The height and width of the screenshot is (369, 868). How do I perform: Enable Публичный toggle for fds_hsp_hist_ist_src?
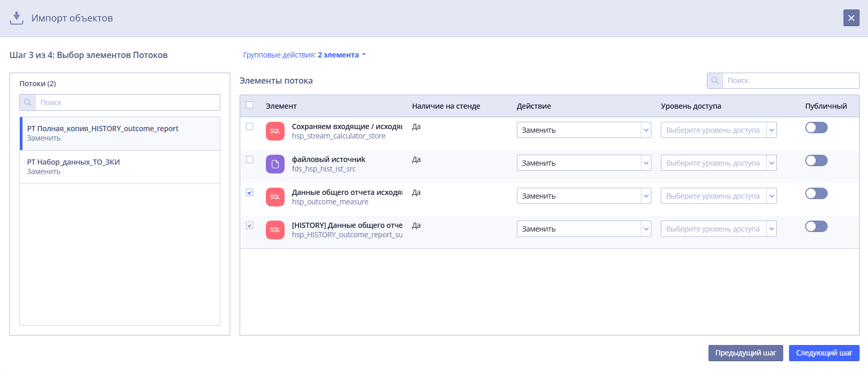(x=816, y=160)
